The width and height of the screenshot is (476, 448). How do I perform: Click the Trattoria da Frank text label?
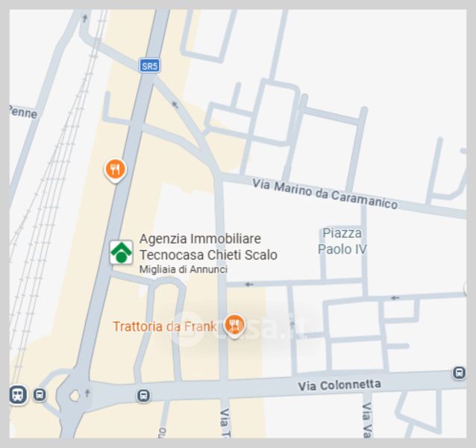165,326
